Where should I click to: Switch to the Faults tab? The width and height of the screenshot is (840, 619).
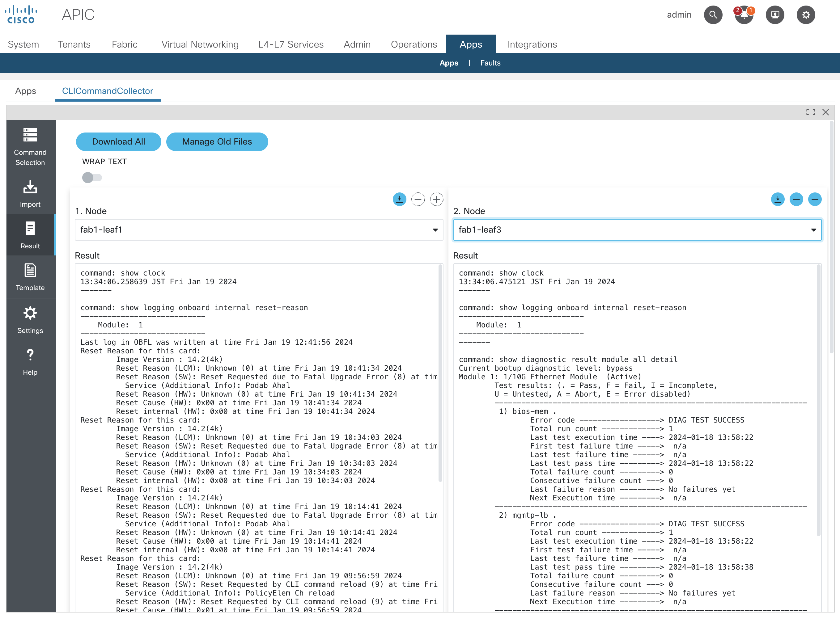pos(490,63)
